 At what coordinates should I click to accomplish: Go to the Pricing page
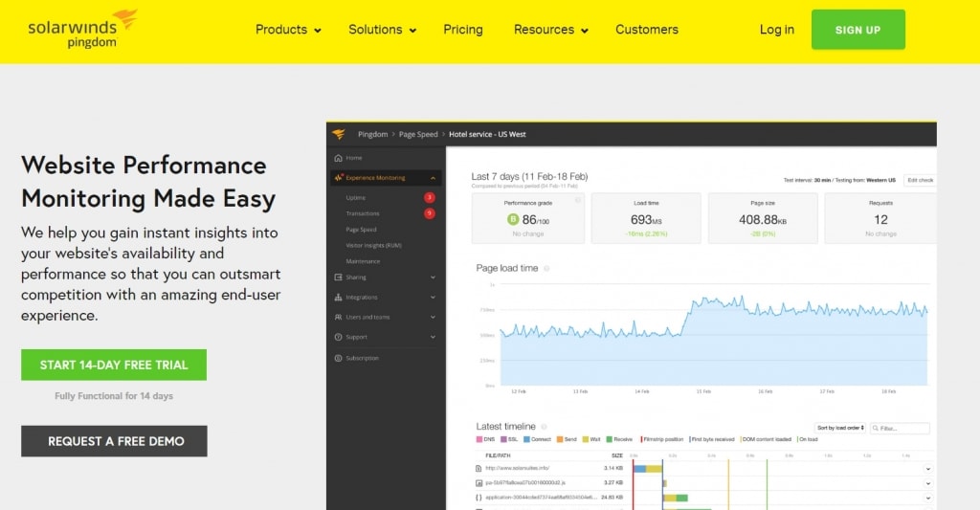pyautogui.click(x=463, y=30)
